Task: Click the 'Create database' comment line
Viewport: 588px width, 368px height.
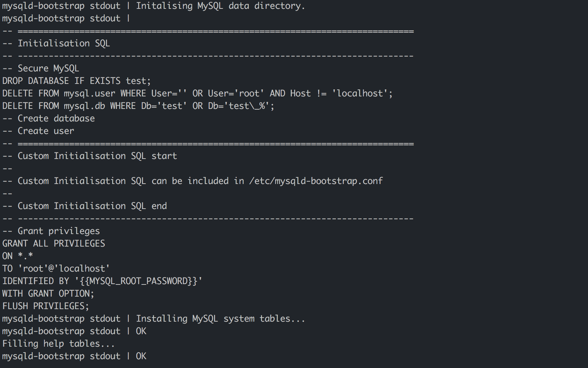Action: [x=56, y=118]
